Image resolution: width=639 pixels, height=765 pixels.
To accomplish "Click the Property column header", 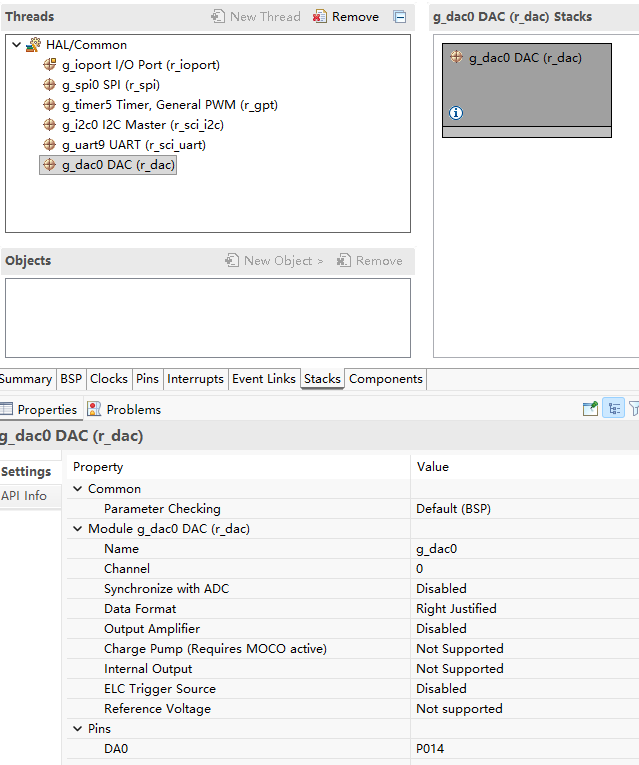I will [x=239, y=467].
